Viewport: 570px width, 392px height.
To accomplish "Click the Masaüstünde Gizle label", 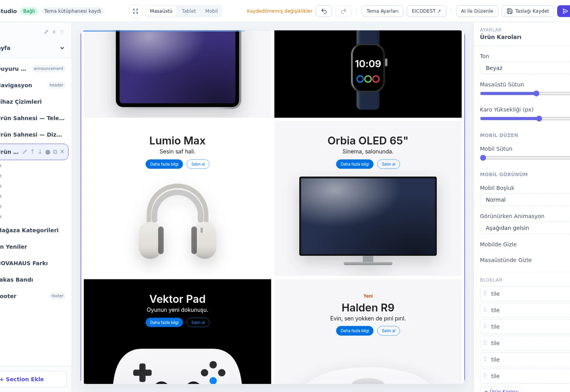I will pyautogui.click(x=506, y=260).
